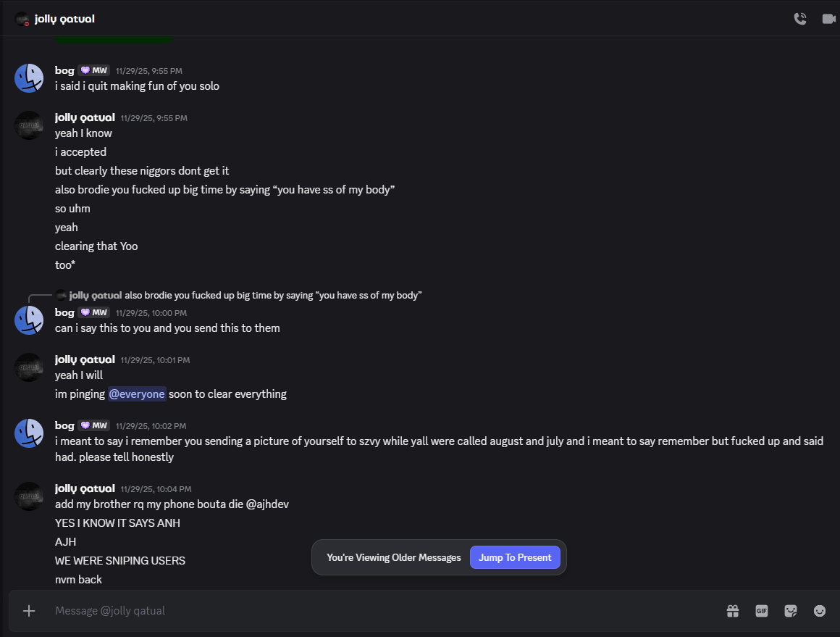Viewport: 840px width, 637px height.
Task: Open the GIF picker
Action: [762, 611]
